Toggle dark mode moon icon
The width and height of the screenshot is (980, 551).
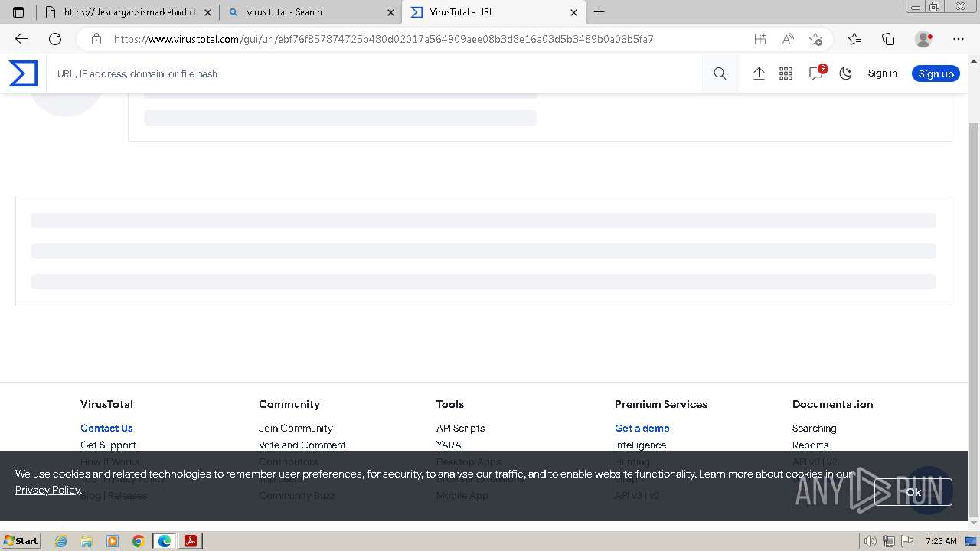coord(845,73)
